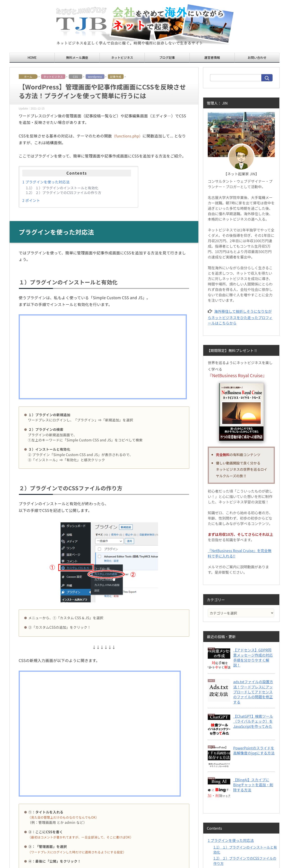Open 【アドセンス】GDPR同意メッセージ post link
Image resolution: width=289 pixels, height=868 pixels.
253,658
